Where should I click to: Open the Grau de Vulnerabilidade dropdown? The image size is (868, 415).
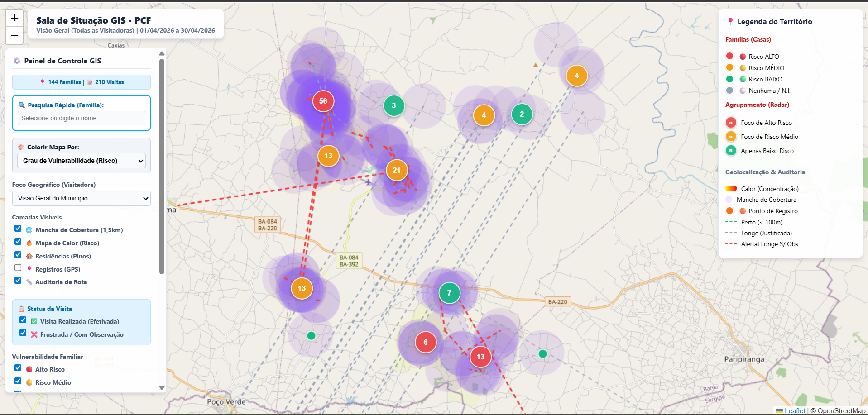[81, 161]
